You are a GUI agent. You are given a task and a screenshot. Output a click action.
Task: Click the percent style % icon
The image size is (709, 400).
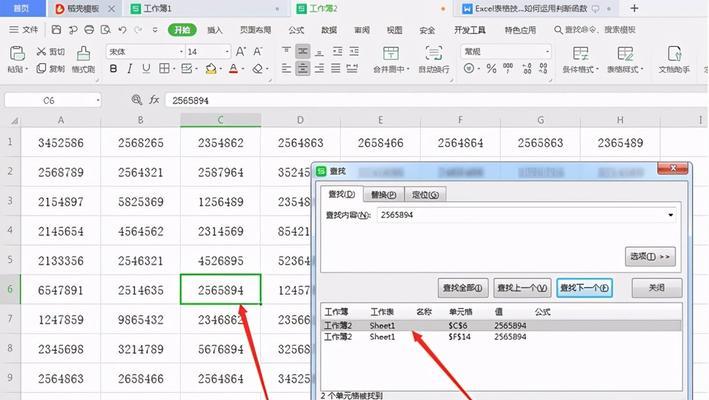[x=492, y=69]
